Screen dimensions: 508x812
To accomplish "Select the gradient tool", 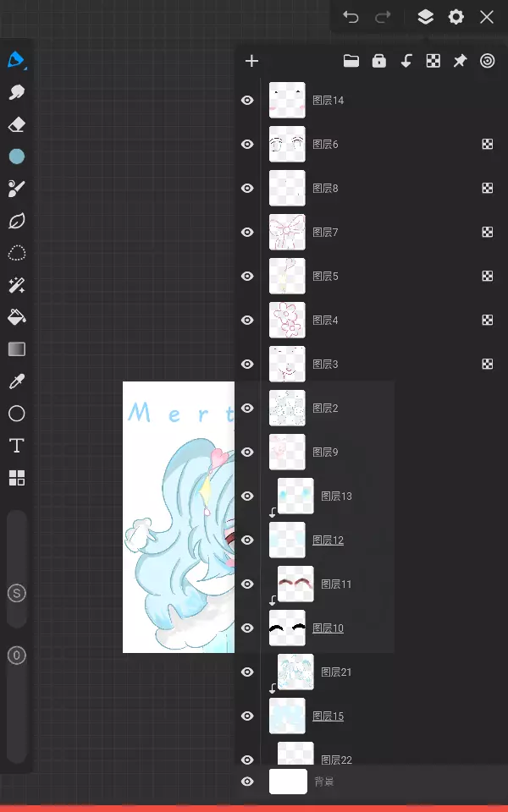I will coord(17,349).
